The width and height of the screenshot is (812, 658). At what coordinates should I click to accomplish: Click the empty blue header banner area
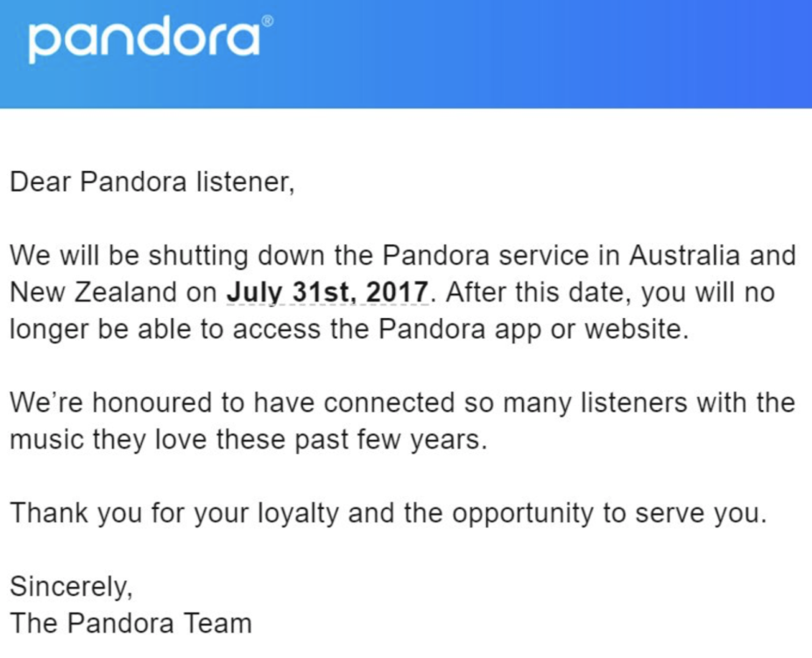coord(543,53)
